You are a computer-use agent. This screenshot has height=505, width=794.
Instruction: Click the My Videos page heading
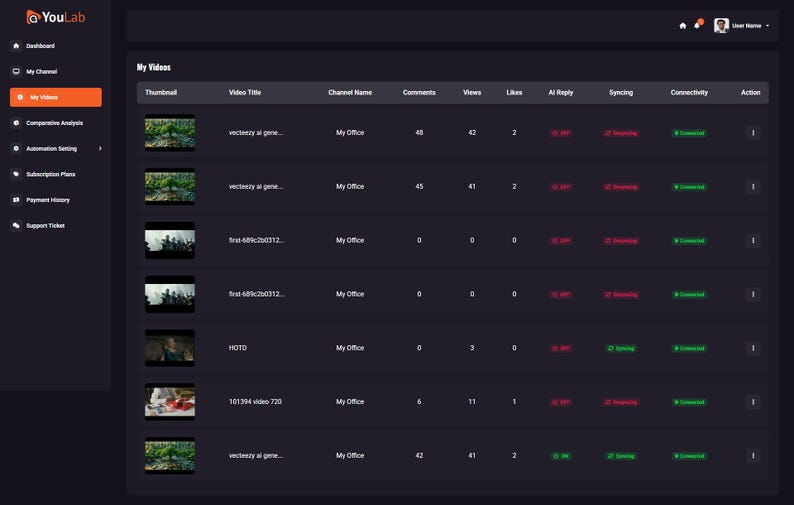click(x=153, y=67)
